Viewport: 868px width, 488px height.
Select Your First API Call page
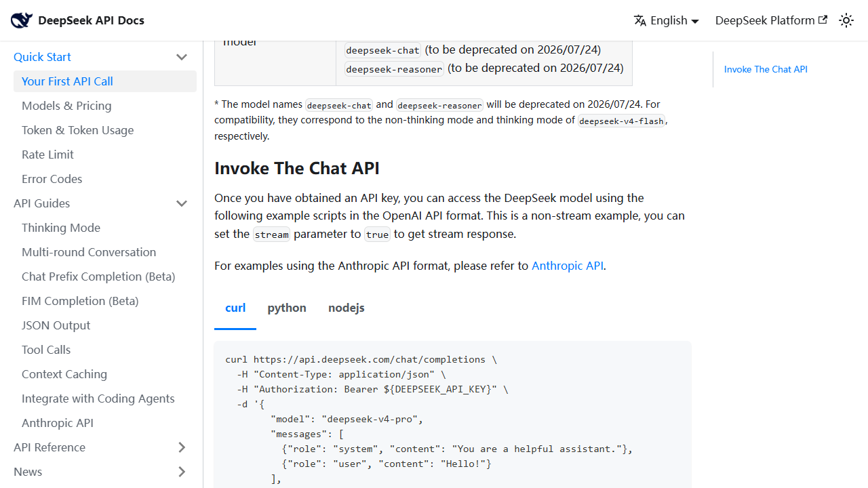coord(105,81)
